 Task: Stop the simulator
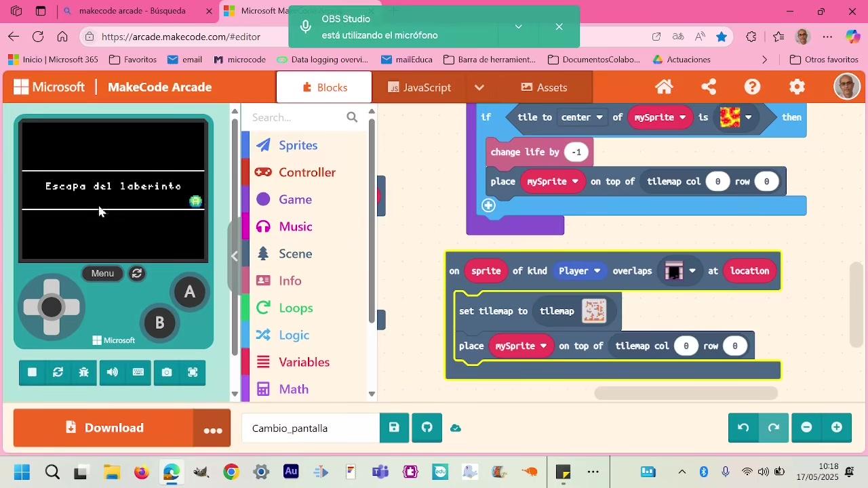pos(32,372)
